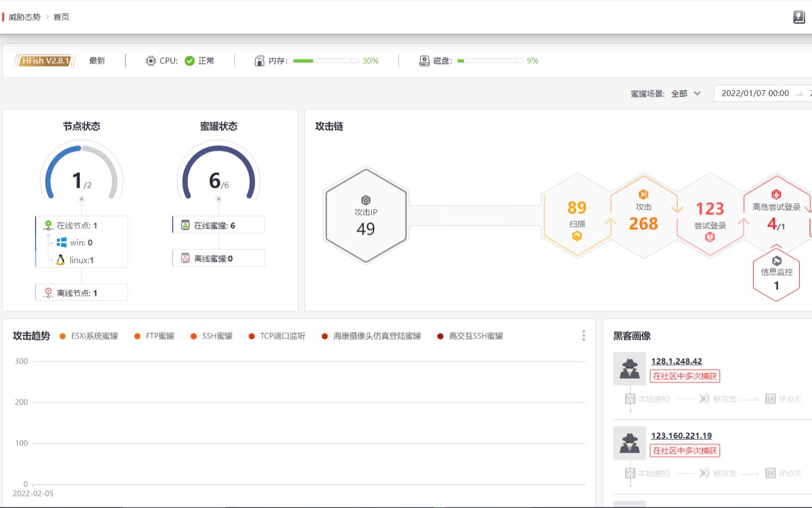Image resolution: width=812 pixels, height=508 pixels.
Task: Toggle TCP端口监听 legend series
Action: 277,336
